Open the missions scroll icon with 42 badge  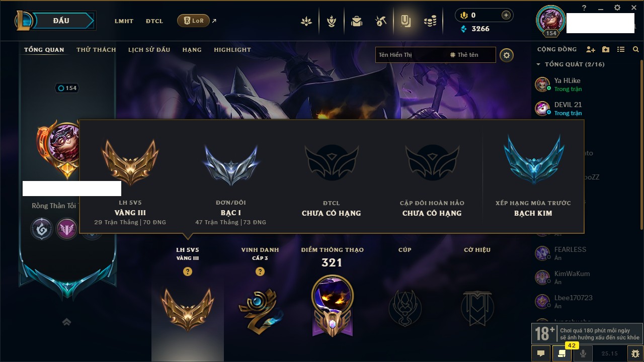click(x=562, y=353)
